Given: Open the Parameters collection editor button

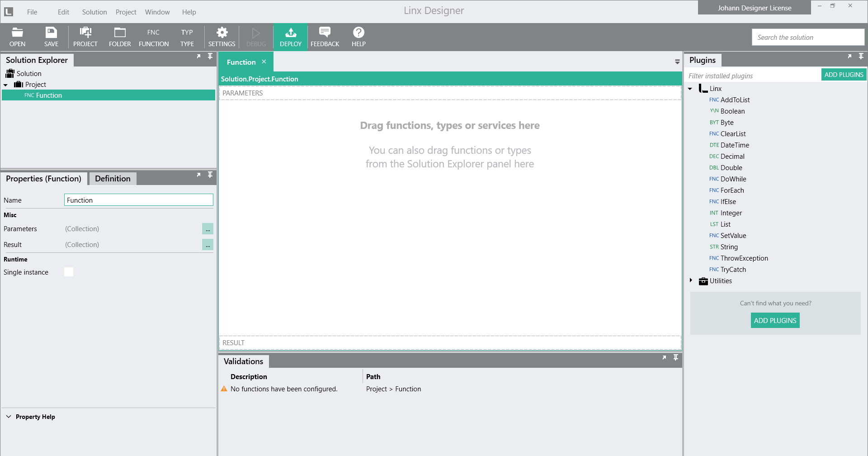Looking at the screenshot, I should click(208, 229).
